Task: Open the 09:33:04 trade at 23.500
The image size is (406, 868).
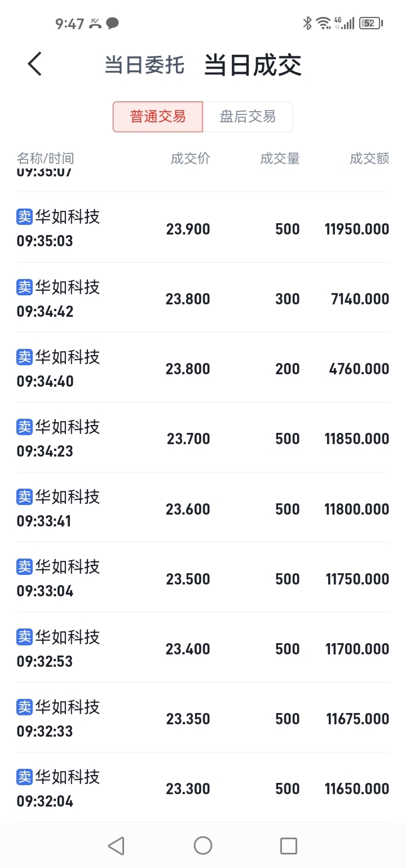Action: point(203,578)
